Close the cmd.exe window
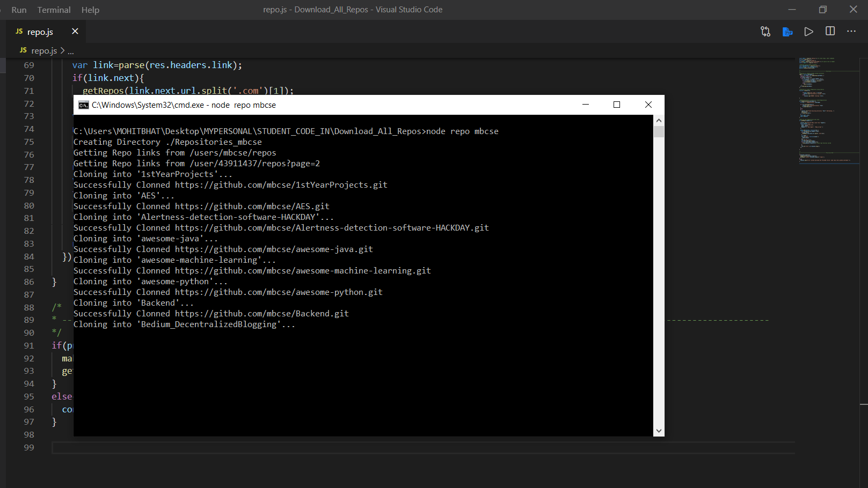Image resolution: width=868 pixels, height=488 pixels. (x=648, y=105)
